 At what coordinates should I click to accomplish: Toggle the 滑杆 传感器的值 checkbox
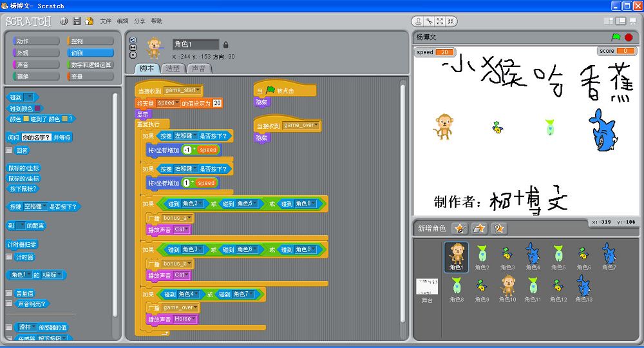coord(8,327)
